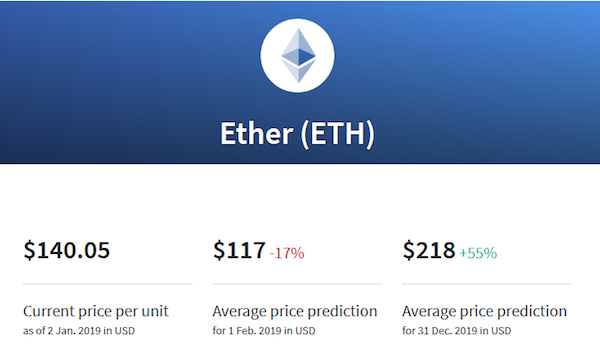The image size is (600, 363).
Task: Click the green +55% change indicator
Action: pyautogui.click(x=478, y=253)
